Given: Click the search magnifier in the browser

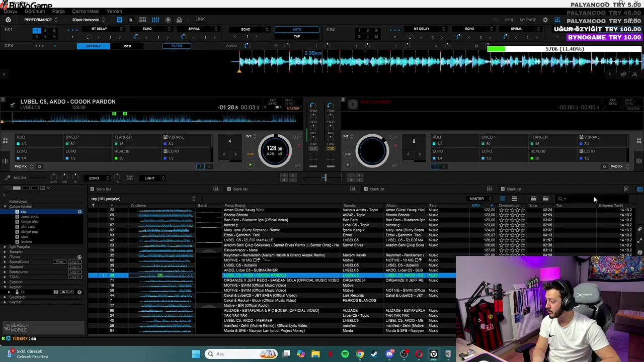Looking at the screenshot, I should click(560, 199).
